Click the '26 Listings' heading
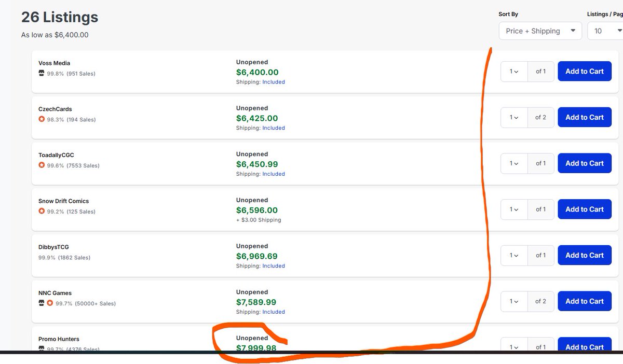 point(60,17)
